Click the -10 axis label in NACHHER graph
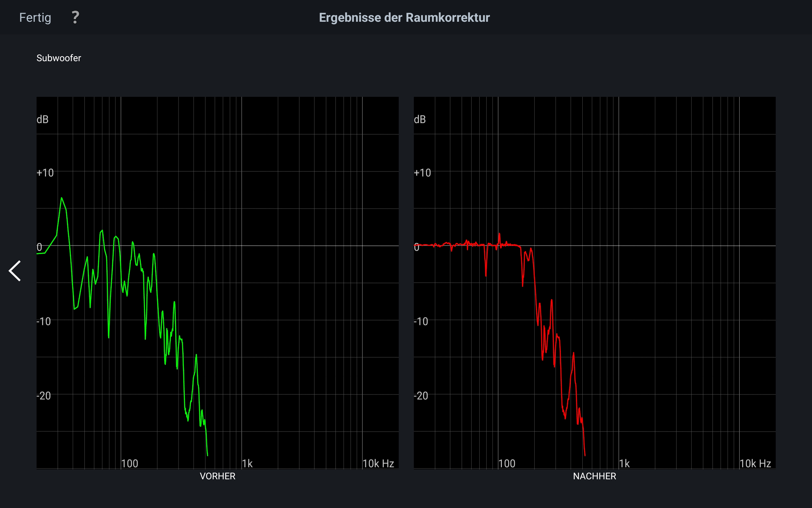Viewport: 812px width, 508px height. [x=421, y=322]
